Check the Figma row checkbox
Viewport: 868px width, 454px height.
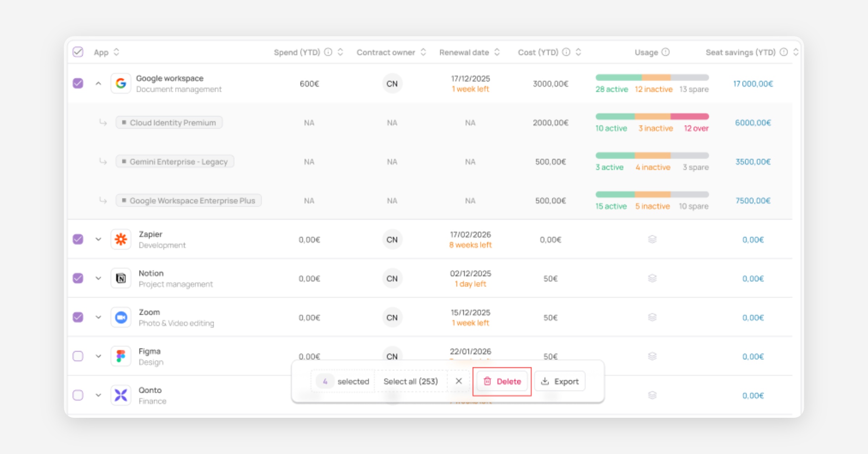click(78, 356)
